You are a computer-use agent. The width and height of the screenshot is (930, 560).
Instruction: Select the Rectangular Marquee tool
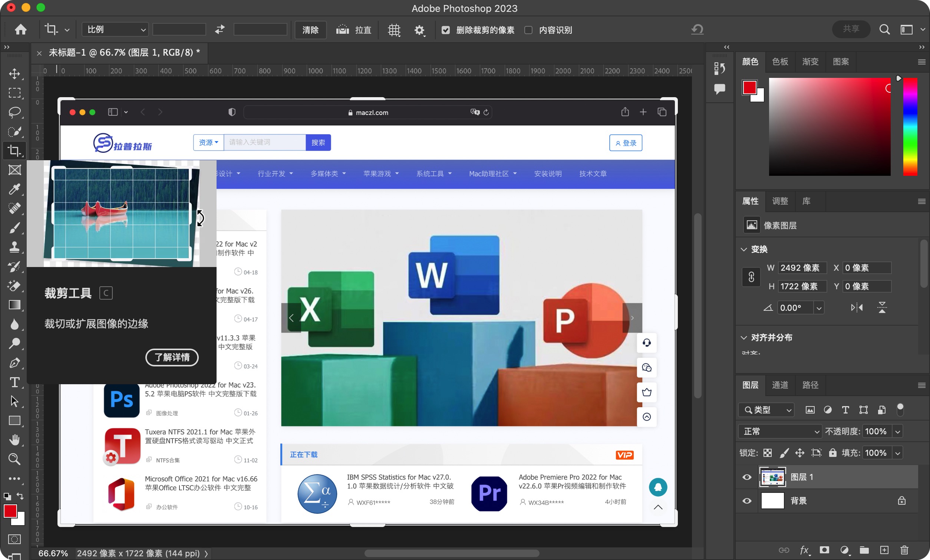click(15, 93)
